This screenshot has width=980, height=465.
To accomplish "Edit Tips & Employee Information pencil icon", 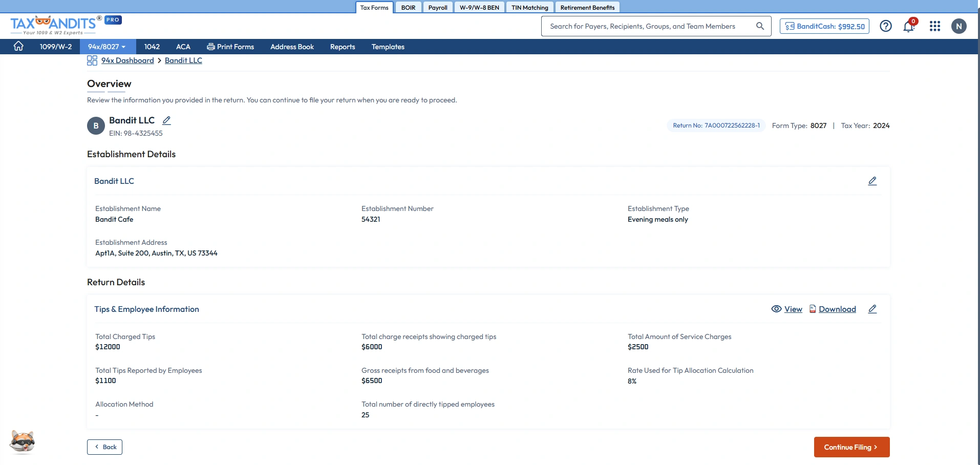I will [872, 309].
